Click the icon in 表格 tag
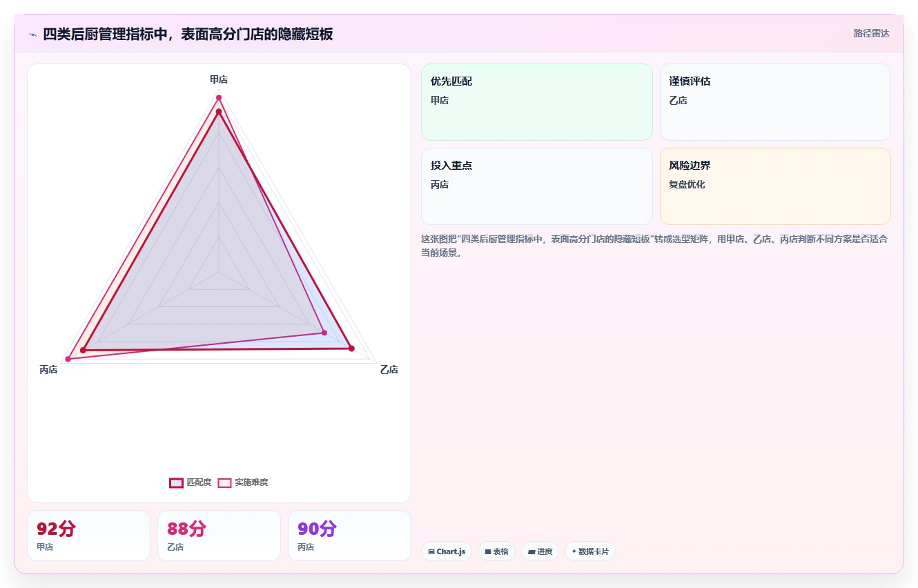Viewport: 918px width, 588px height. (488, 551)
